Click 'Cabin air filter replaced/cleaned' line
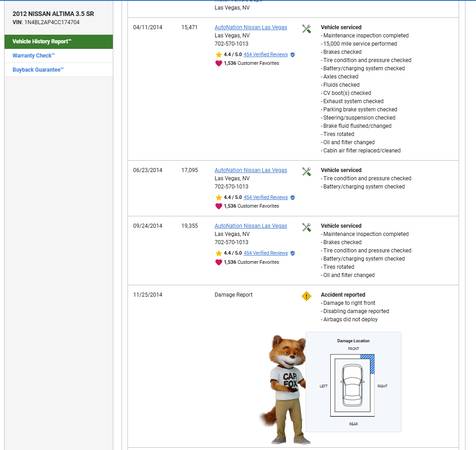 pyautogui.click(x=361, y=151)
